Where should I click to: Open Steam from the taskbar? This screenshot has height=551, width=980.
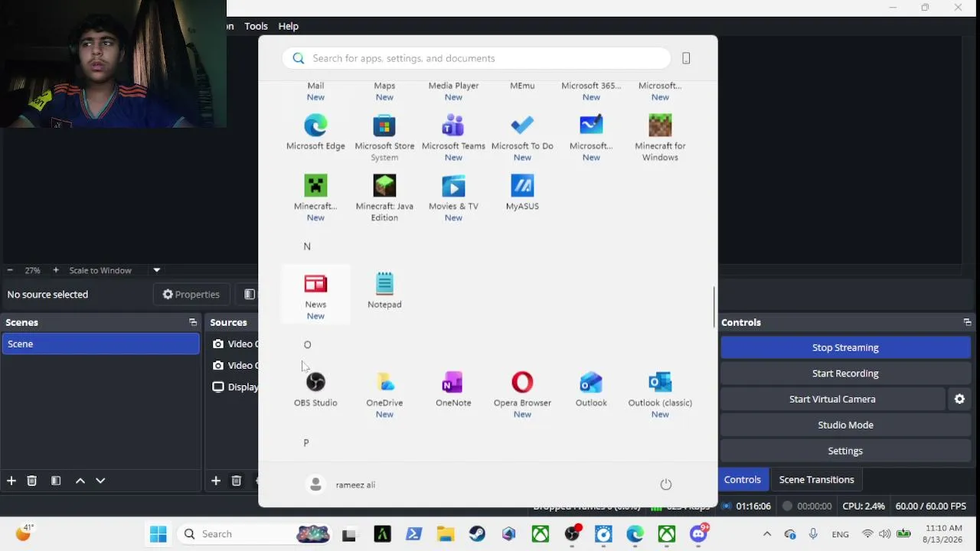tap(477, 534)
